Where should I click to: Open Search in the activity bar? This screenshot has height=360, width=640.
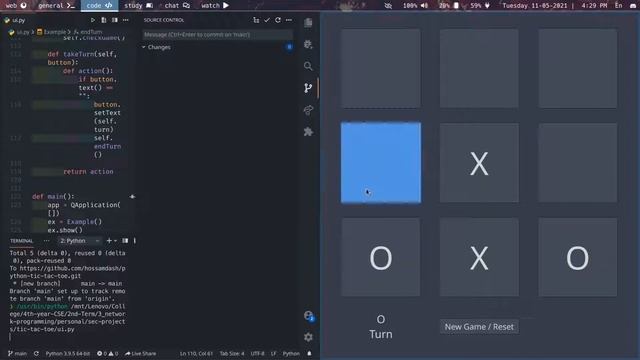pyautogui.click(x=308, y=66)
